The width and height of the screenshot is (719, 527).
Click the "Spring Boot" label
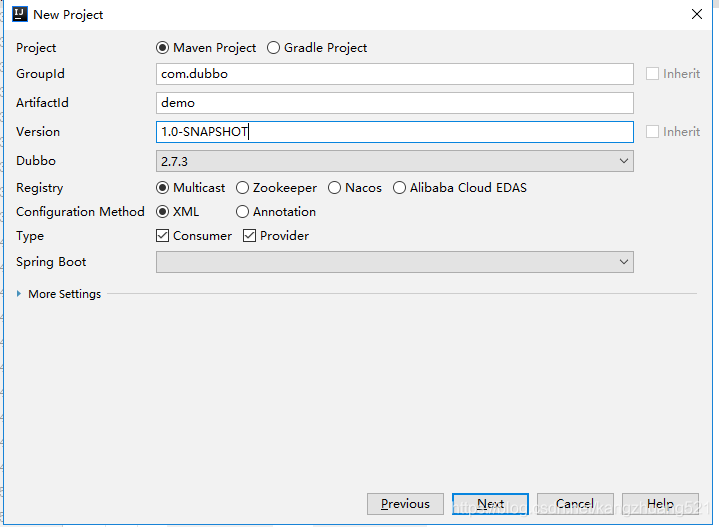pos(51,262)
